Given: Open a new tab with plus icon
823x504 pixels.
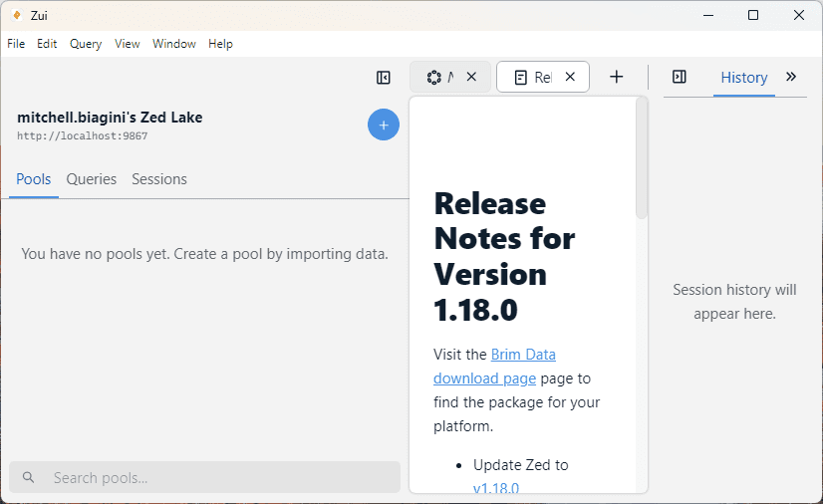Looking at the screenshot, I should click(x=616, y=77).
